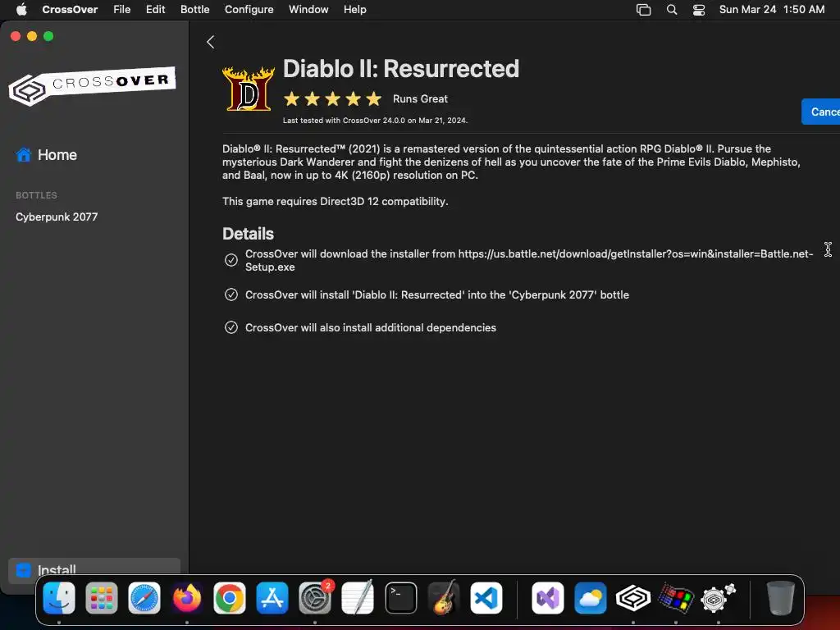Image resolution: width=840 pixels, height=630 pixels.
Task: Click the Details heading
Action: point(248,234)
